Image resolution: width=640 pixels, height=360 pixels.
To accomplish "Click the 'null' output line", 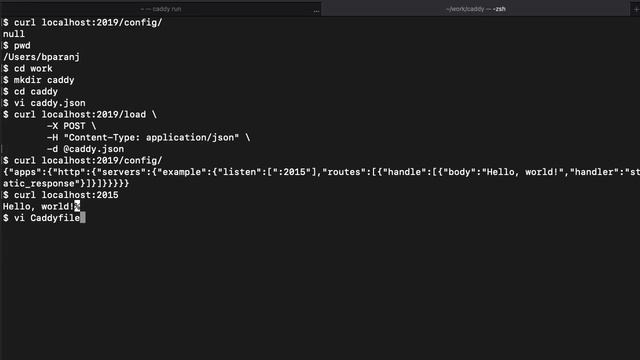I will click(x=13, y=34).
